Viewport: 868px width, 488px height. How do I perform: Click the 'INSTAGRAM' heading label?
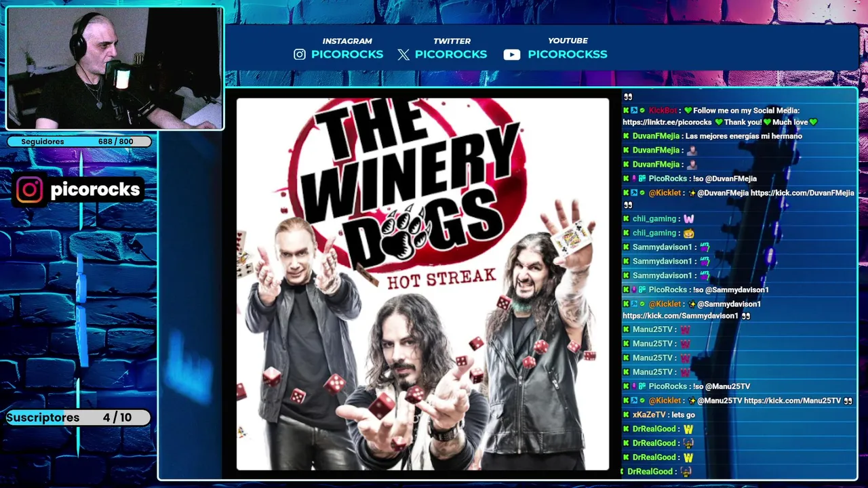click(347, 41)
